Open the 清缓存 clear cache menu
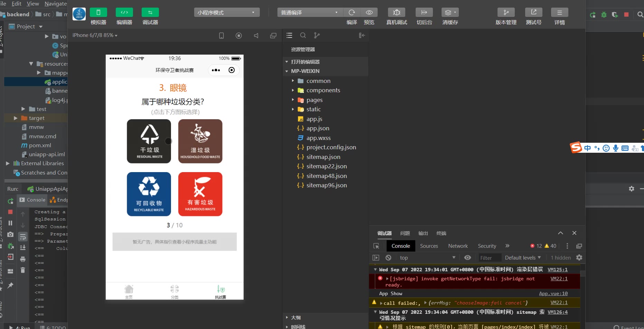 450,12
